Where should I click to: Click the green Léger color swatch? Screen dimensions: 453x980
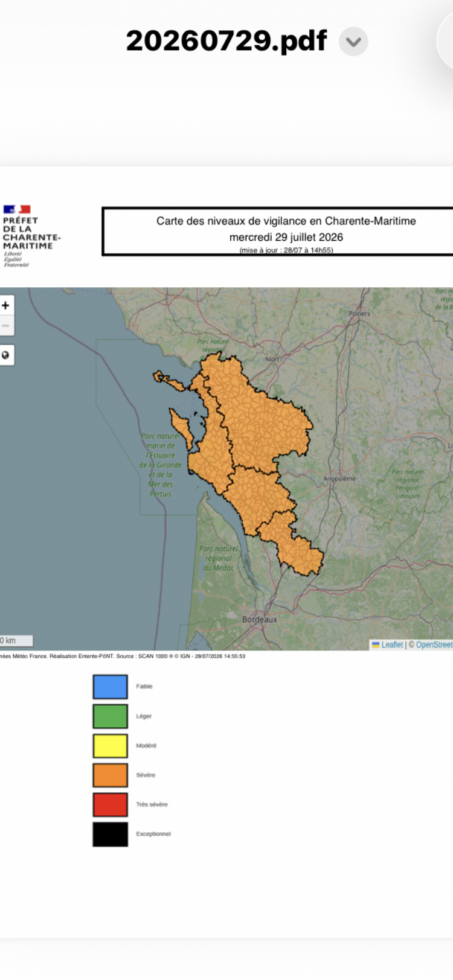110,716
